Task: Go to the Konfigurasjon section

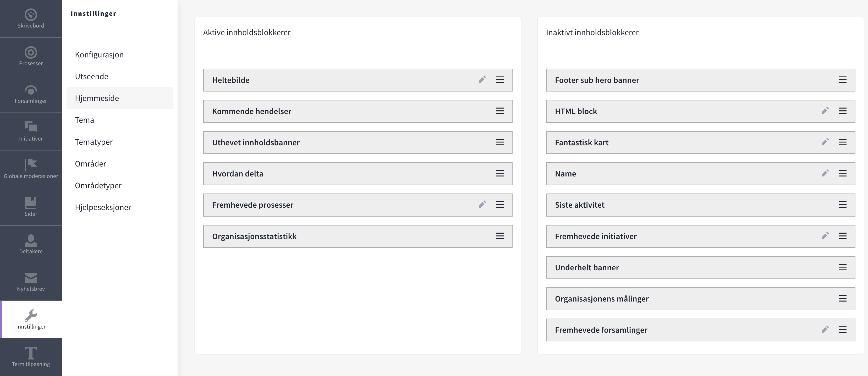Action: point(99,54)
